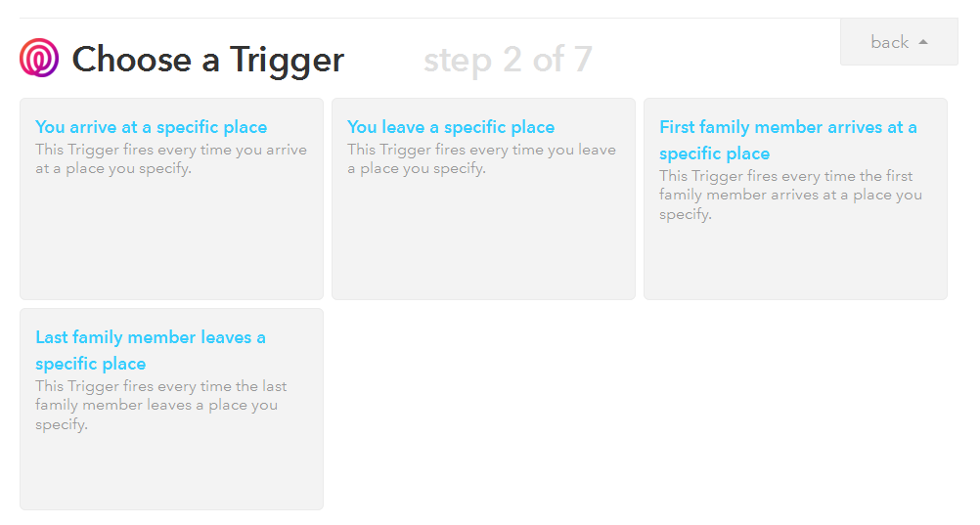This screenshot has width=980, height=525.
Task: Click the word "back" in the back button
Action: pyautogui.click(x=889, y=42)
